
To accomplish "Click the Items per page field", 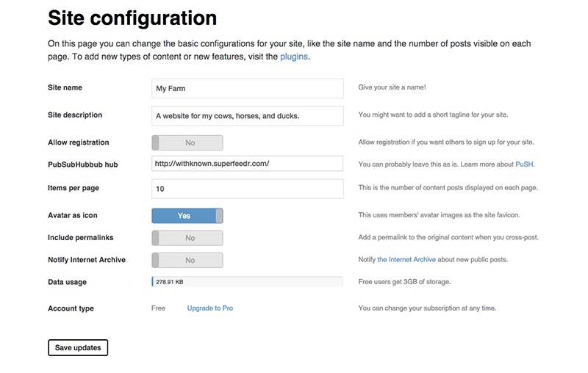I will 248,189.
